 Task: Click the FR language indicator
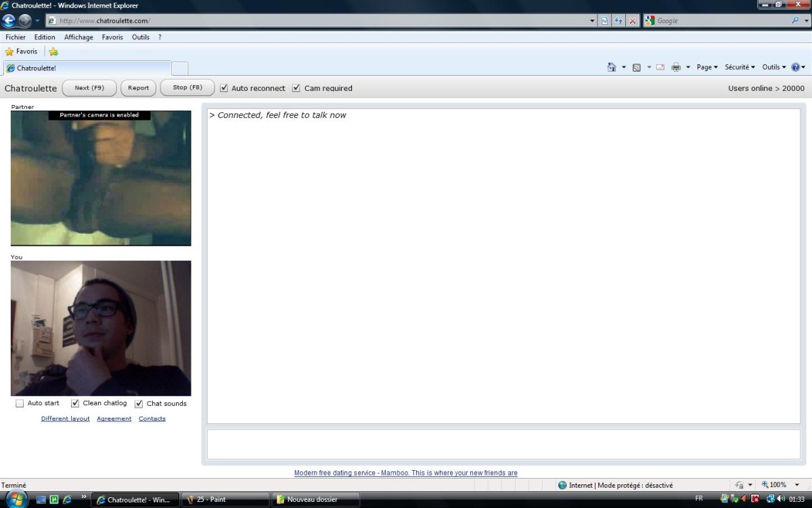point(699,499)
